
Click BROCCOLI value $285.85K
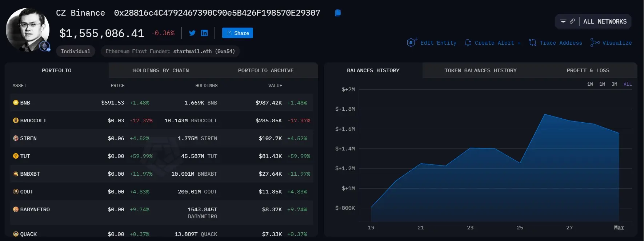[x=269, y=120]
